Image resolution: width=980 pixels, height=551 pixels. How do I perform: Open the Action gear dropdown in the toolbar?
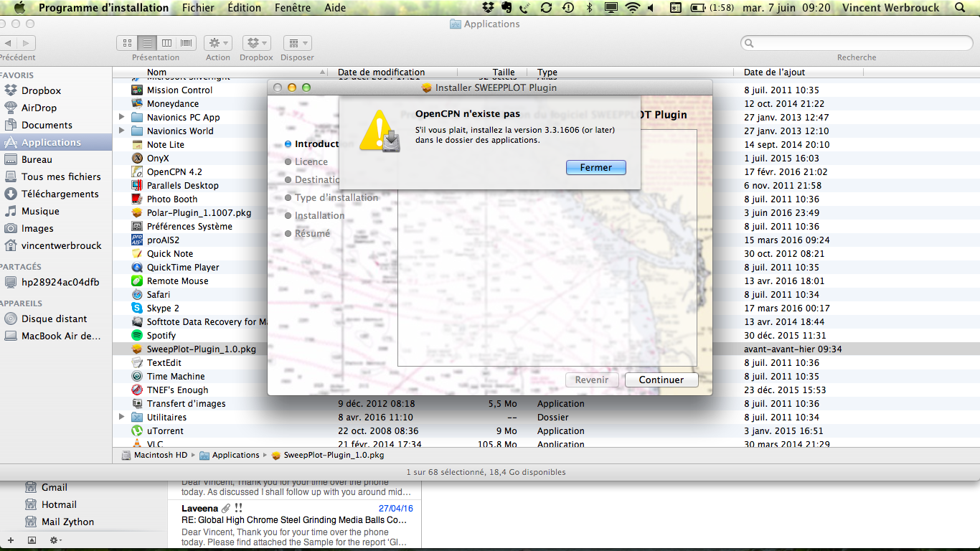(x=217, y=43)
